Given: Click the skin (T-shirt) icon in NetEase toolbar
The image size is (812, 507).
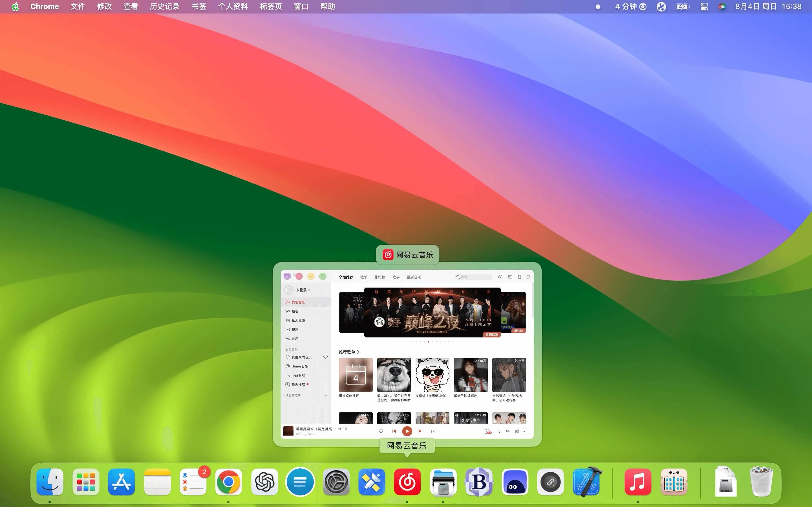Looking at the screenshot, I should point(519,277).
